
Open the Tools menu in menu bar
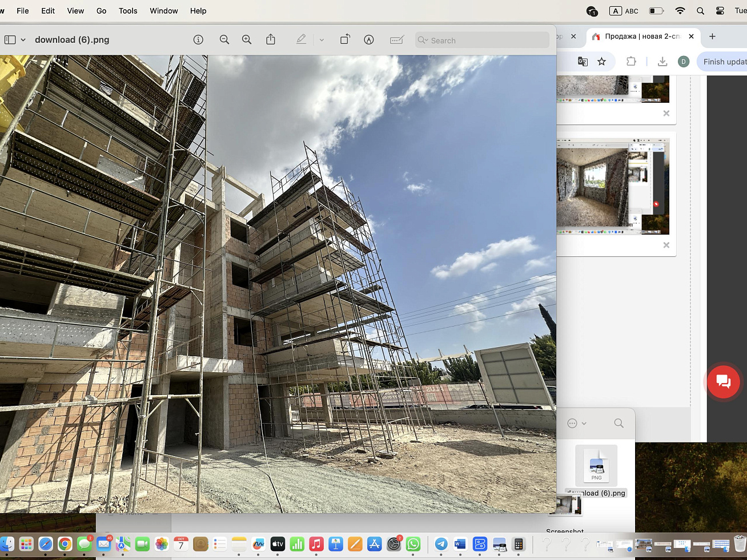point(128,11)
